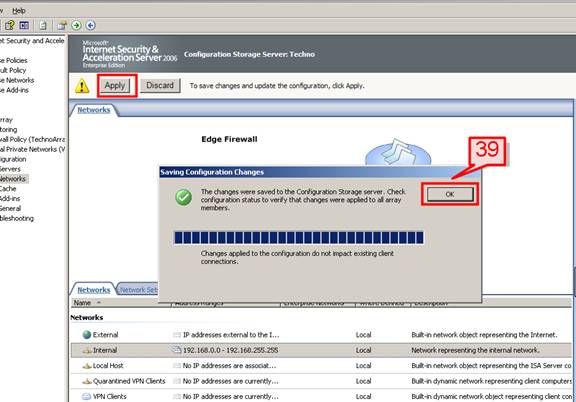This screenshot has height=402, width=576.
Task: Click the VPN Clients row icon
Action: (x=87, y=396)
